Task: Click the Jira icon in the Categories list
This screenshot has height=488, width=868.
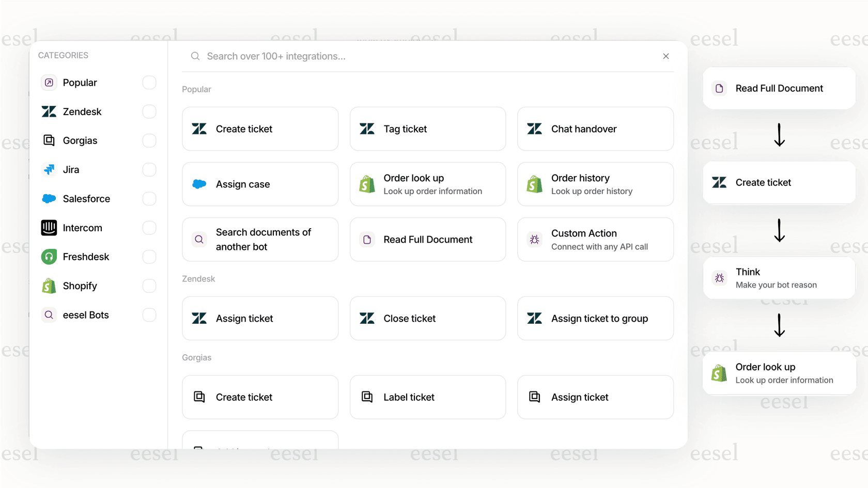Action: pyautogui.click(x=49, y=169)
